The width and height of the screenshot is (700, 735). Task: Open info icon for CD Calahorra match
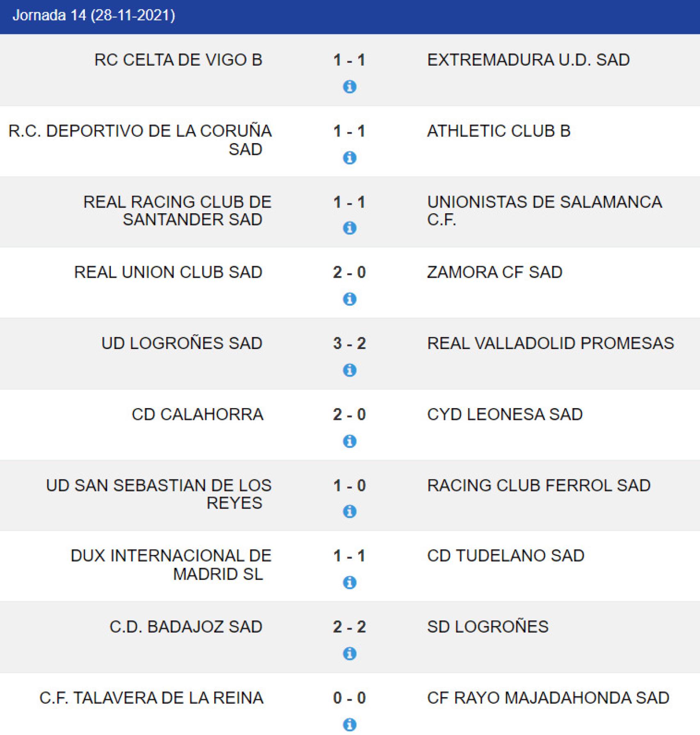click(349, 441)
